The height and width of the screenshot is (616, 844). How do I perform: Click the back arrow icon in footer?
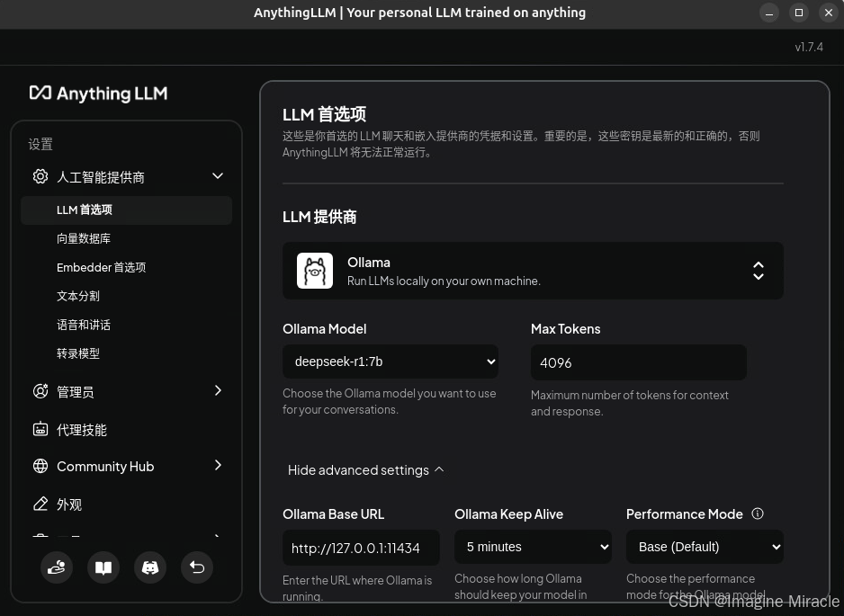click(197, 567)
